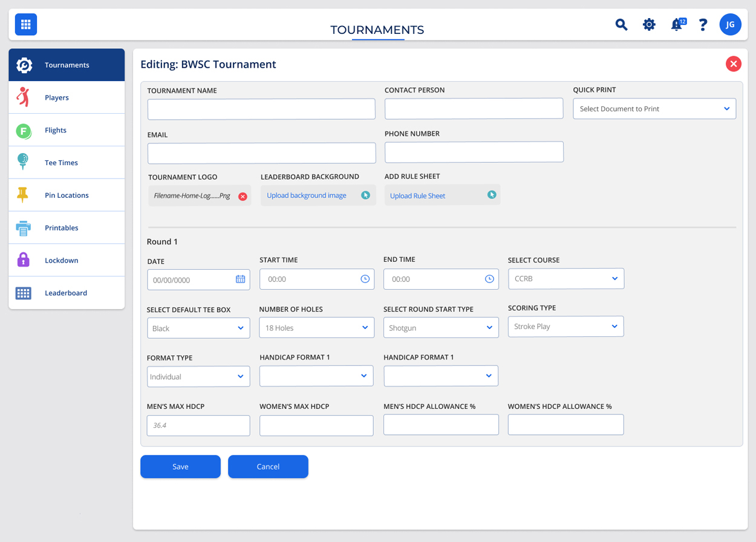Remove the uploaded tournament logo file
The image size is (756, 542).
click(243, 197)
